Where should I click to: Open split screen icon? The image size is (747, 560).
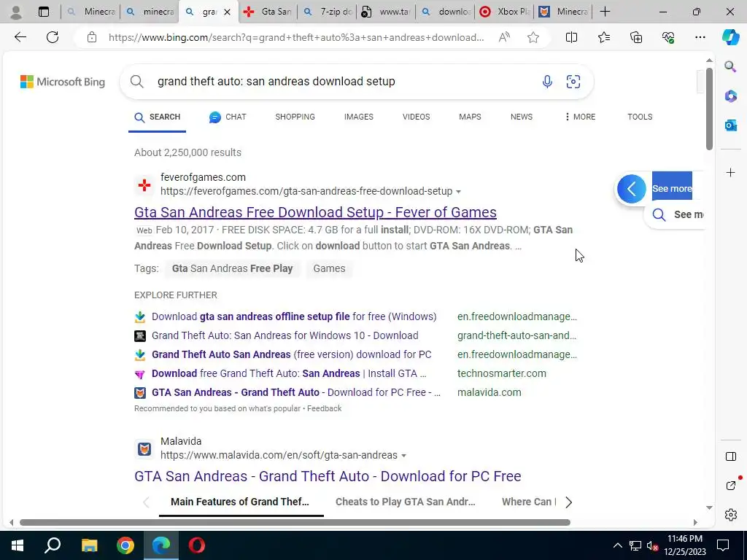[x=571, y=37]
